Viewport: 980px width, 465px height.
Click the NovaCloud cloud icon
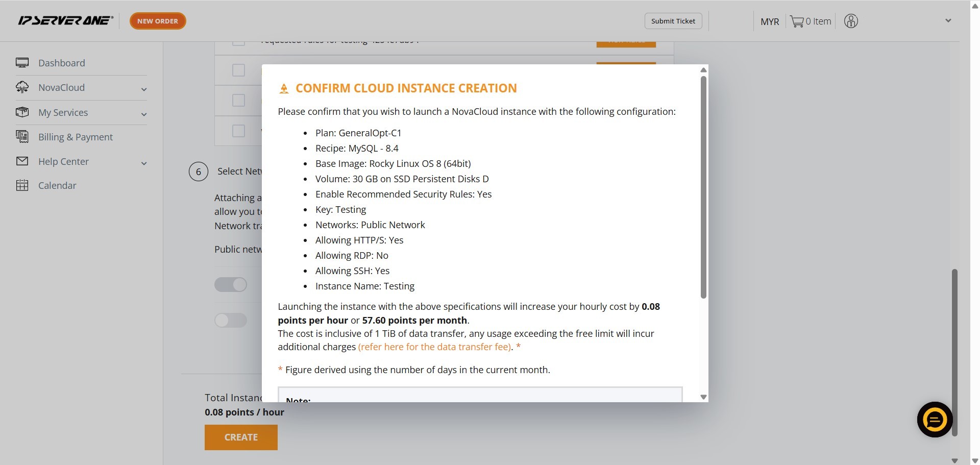pyautogui.click(x=22, y=87)
